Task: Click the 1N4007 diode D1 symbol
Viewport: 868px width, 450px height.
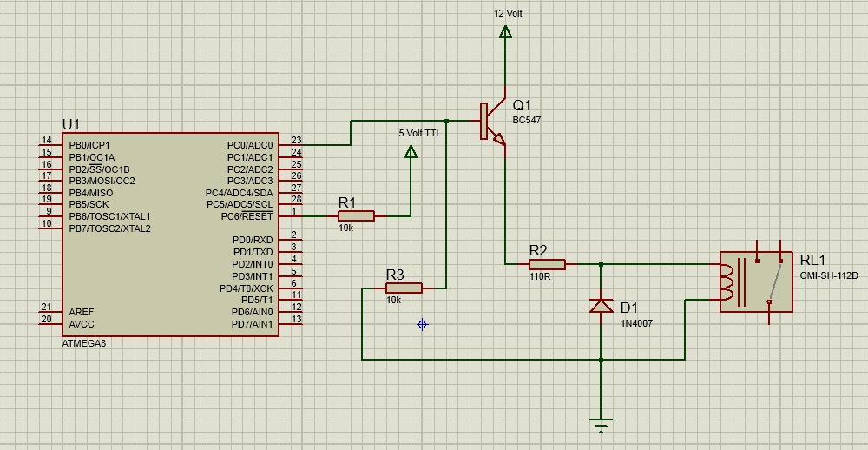Action: click(x=601, y=306)
